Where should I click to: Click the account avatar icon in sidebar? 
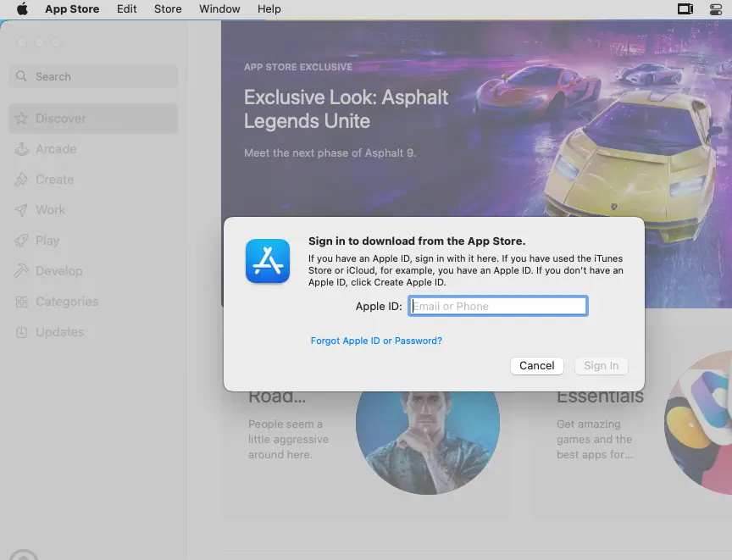click(x=24, y=555)
